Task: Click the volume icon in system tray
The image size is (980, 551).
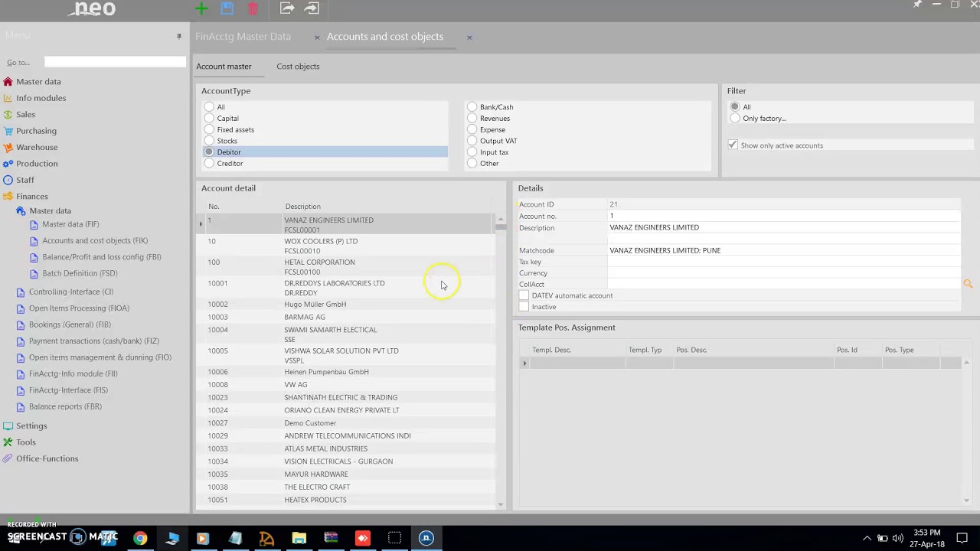Action: tap(897, 538)
